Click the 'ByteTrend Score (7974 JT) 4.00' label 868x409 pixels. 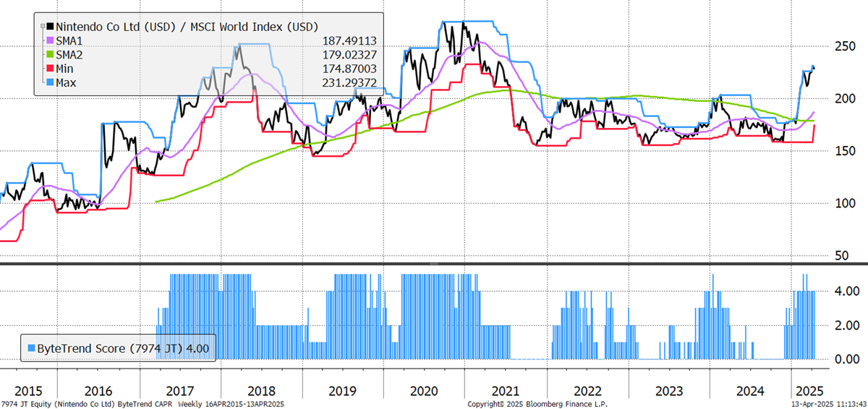(x=124, y=348)
